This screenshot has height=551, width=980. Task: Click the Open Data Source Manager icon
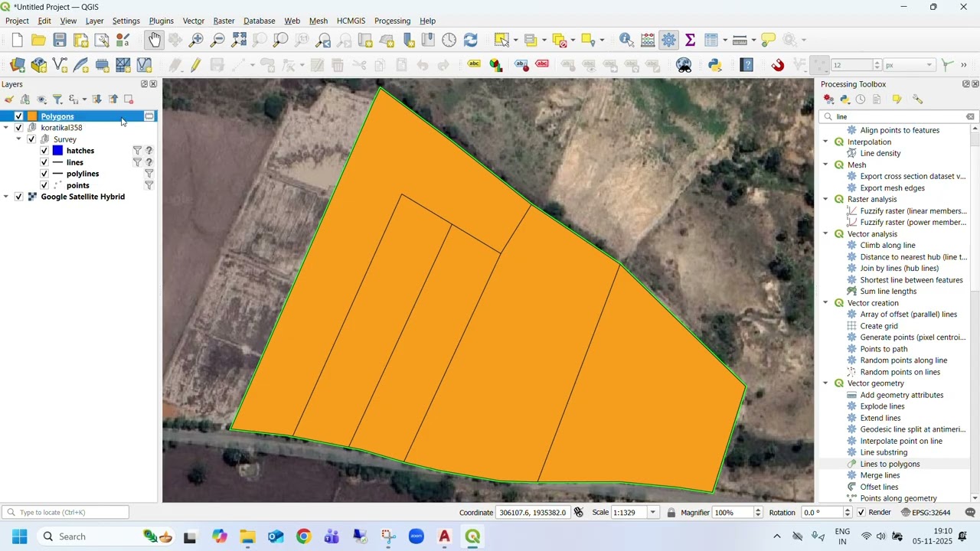coord(17,65)
